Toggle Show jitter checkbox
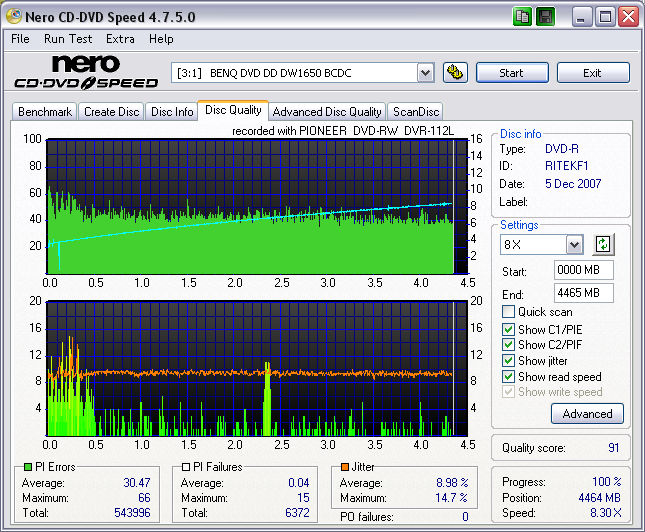Image resolution: width=645 pixels, height=532 pixels. (x=508, y=360)
